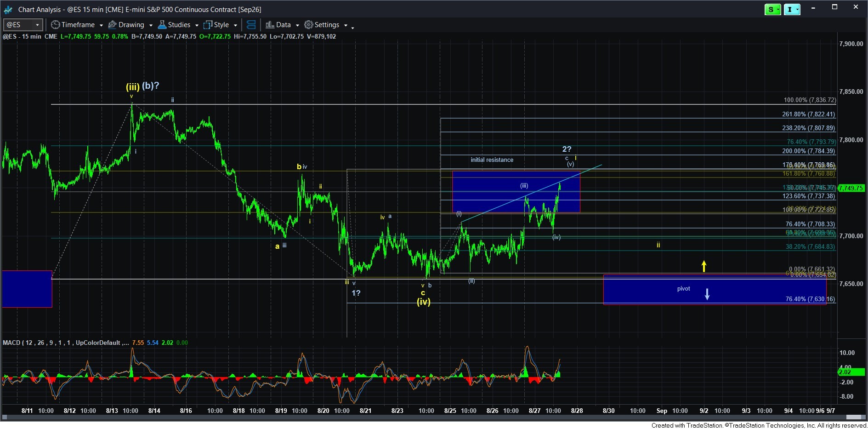Expand the Timeframe dropdown arrow
The width and height of the screenshot is (868, 429).
101,25
